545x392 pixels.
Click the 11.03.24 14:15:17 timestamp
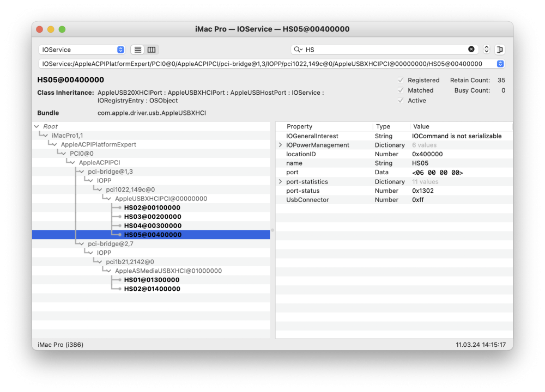click(x=481, y=345)
